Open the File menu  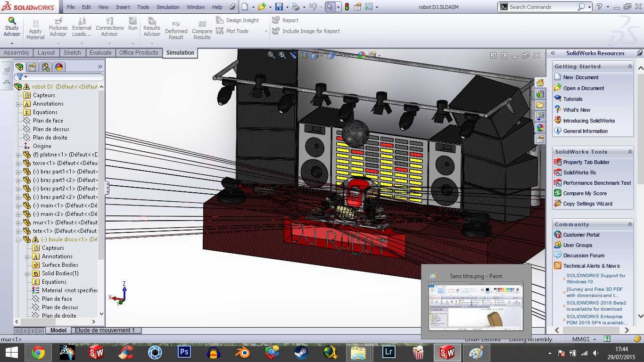[71, 7]
